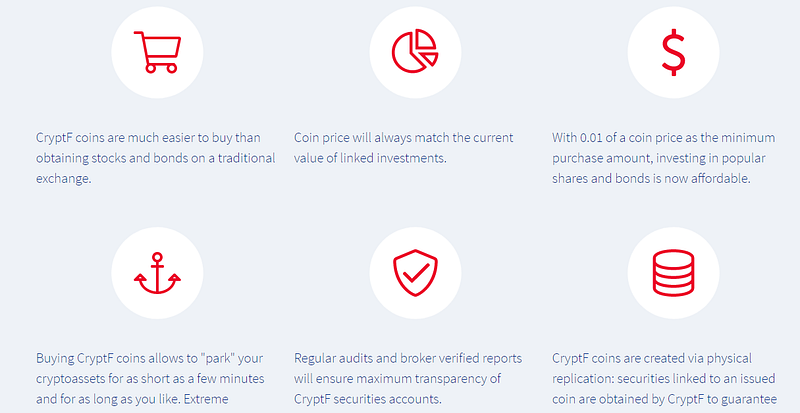800x413 pixels.
Task: Click the stacked coins database icon
Action: tap(673, 273)
